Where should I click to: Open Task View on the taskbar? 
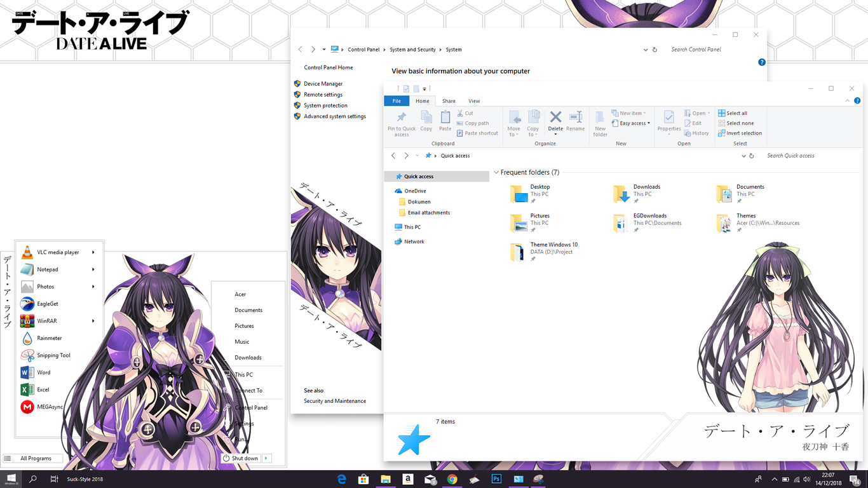coord(54,479)
